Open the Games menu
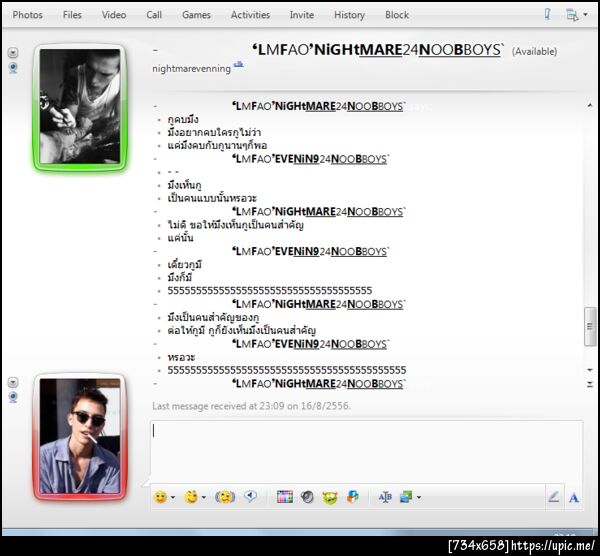Image resolution: width=600 pixels, height=556 pixels. (196, 15)
